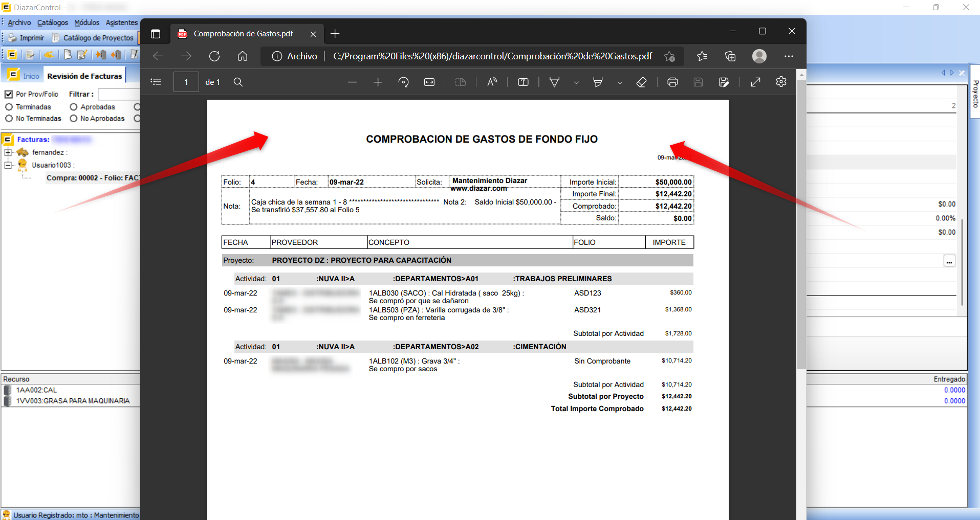
Task: Refresh the PDF page
Action: 214,56
